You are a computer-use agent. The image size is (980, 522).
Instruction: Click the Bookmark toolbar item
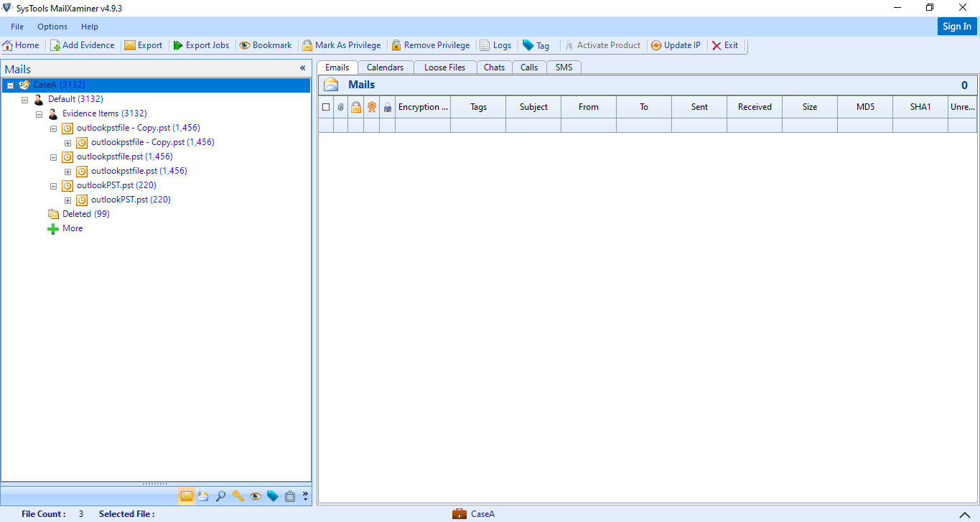266,45
